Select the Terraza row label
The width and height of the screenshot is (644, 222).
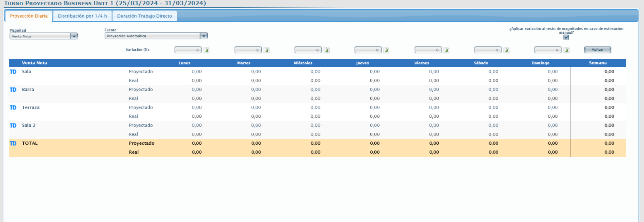point(31,107)
